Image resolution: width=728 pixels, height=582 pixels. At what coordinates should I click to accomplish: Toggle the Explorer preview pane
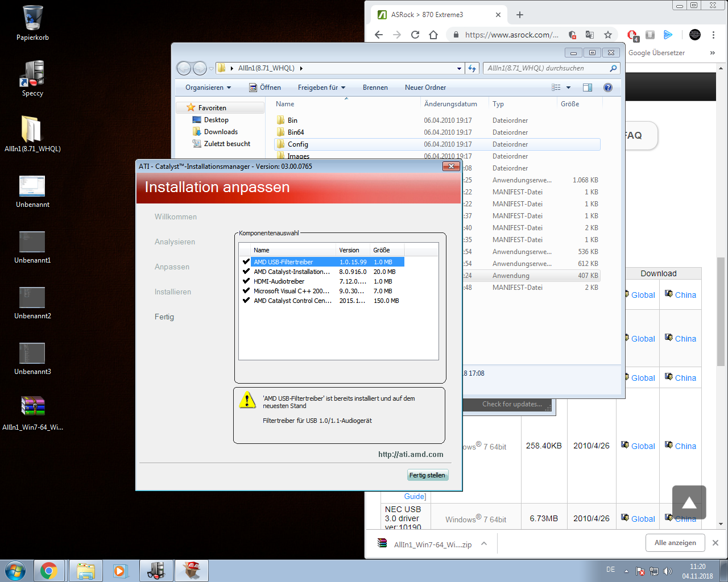click(x=588, y=88)
